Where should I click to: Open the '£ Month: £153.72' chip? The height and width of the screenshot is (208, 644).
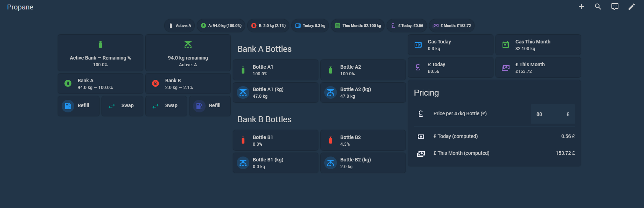click(x=452, y=26)
